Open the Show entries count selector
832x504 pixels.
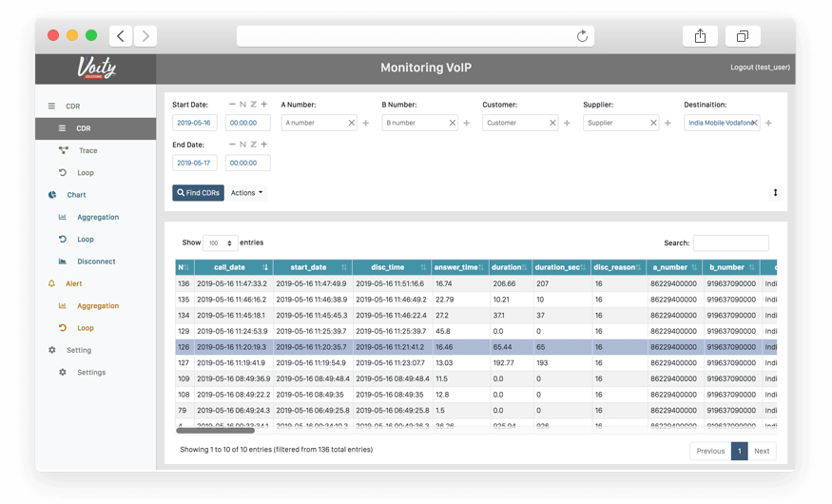click(220, 243)
